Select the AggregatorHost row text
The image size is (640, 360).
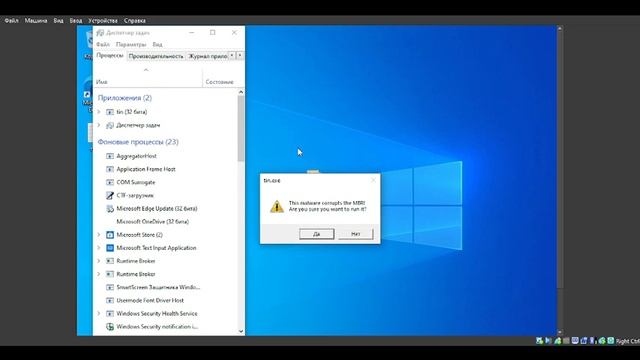click(136, 156)
